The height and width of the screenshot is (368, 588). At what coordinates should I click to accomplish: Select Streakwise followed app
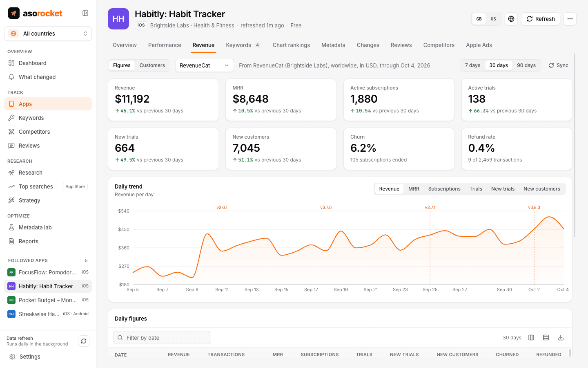(48, 314)
